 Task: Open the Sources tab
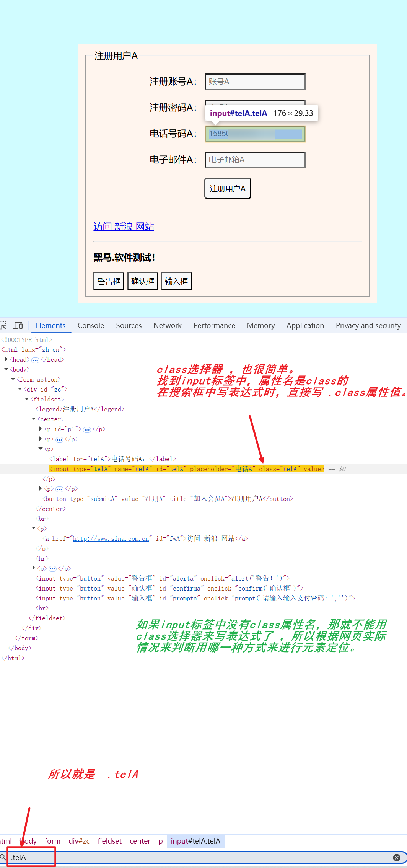pos(129,325)
